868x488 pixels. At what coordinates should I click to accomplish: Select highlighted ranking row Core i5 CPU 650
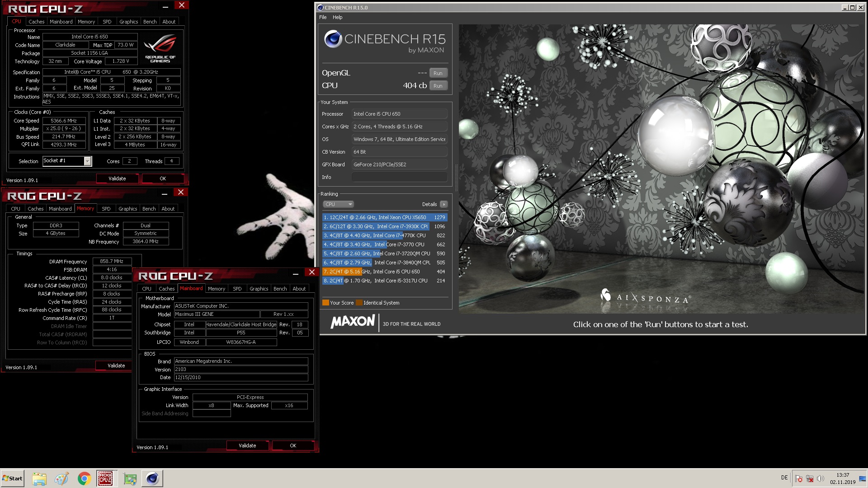384,272
